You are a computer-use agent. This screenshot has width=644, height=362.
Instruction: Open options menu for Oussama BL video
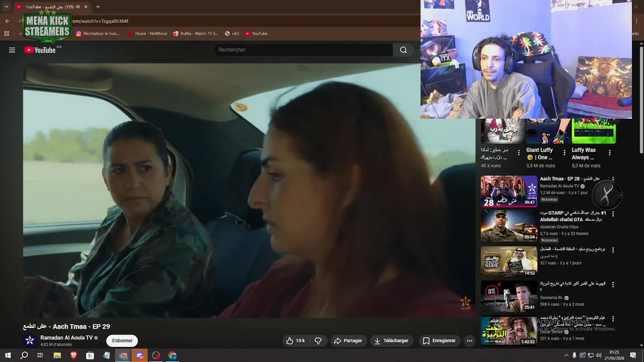point(613,285)
